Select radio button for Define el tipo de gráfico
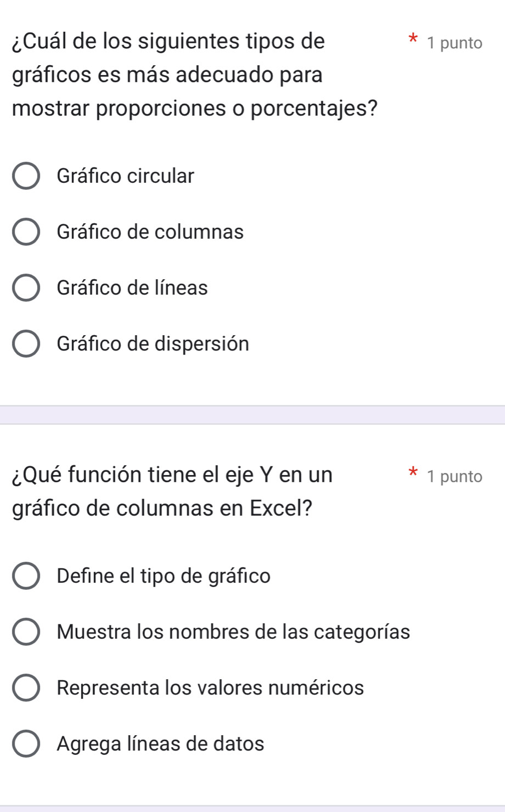The width and height of the screenshot is (505, 812). tap(26, 576)
